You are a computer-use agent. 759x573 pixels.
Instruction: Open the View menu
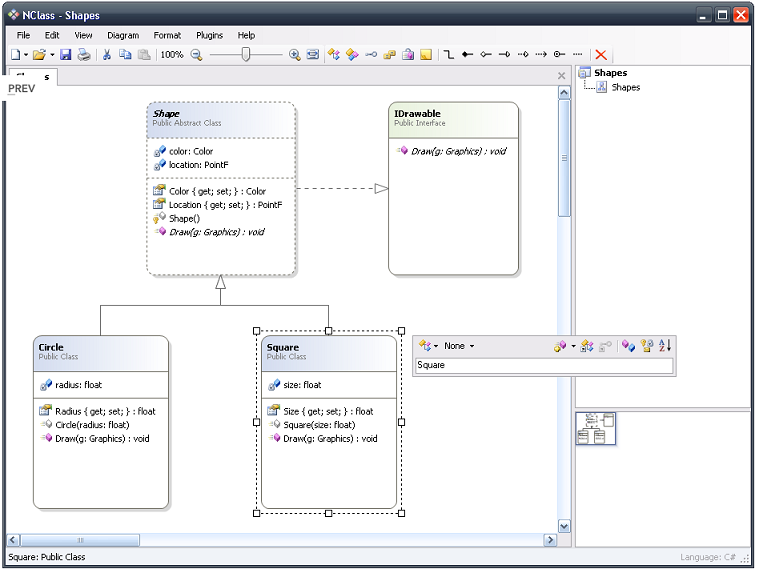click(83, 35)
